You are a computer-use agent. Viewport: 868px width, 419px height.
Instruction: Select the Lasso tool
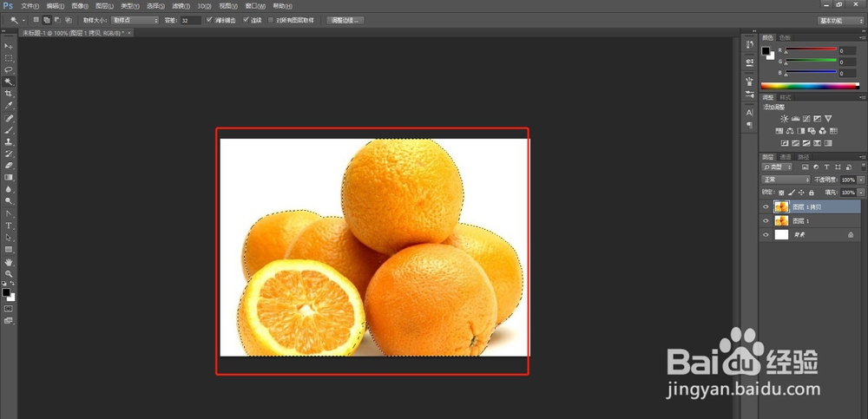click(9, 69)
